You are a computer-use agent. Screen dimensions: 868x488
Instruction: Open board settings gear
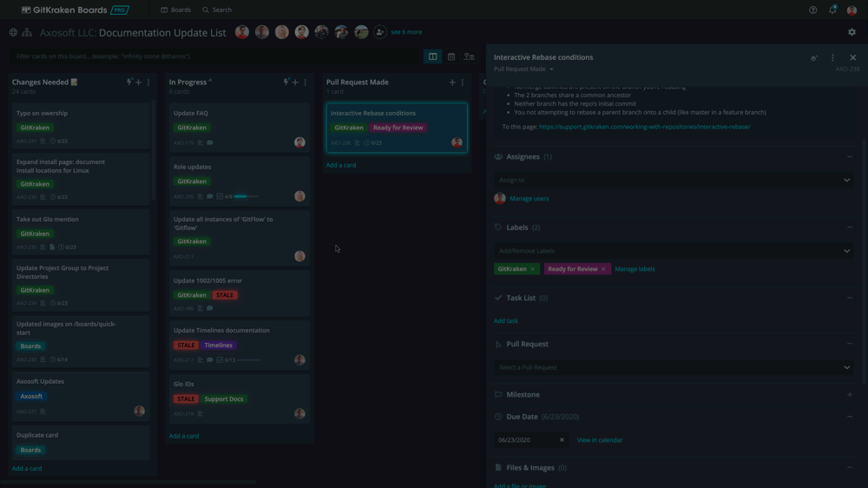852,32
